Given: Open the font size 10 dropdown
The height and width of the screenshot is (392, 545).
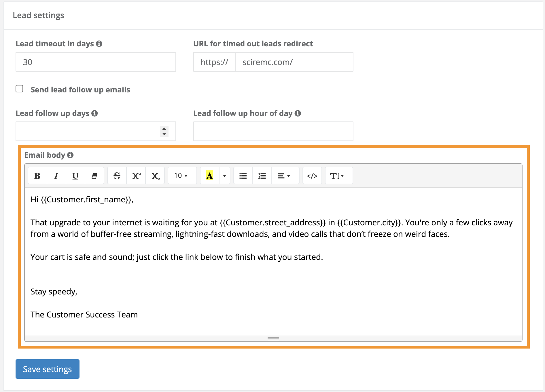Looking at the screenshot, I should pos(181,175).
